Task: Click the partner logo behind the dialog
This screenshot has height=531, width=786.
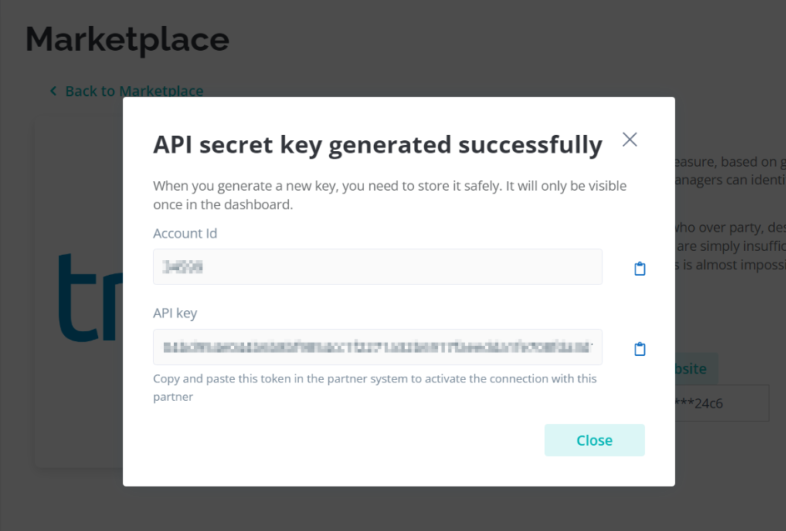Action: click(x=90, y=297)
